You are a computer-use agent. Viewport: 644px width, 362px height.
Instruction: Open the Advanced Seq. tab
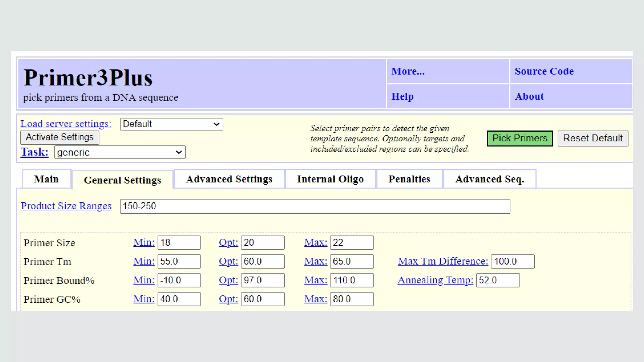pyautogui.click(x=489, y=179)
